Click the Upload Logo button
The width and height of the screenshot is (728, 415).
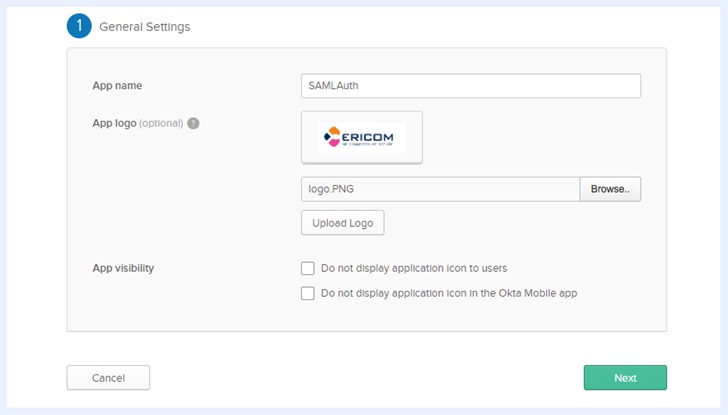342,222
